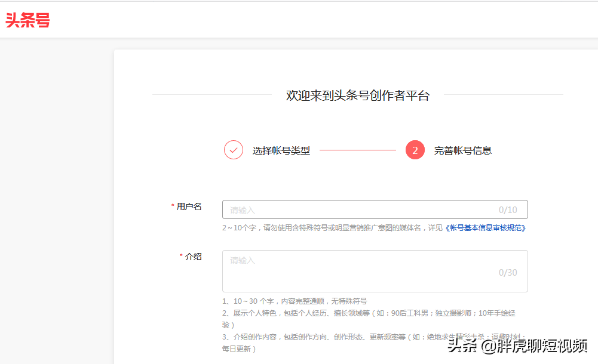Click the 头条号 red logo
The height and width of the screenshot is (364, 598).
[x=27, y=20]
